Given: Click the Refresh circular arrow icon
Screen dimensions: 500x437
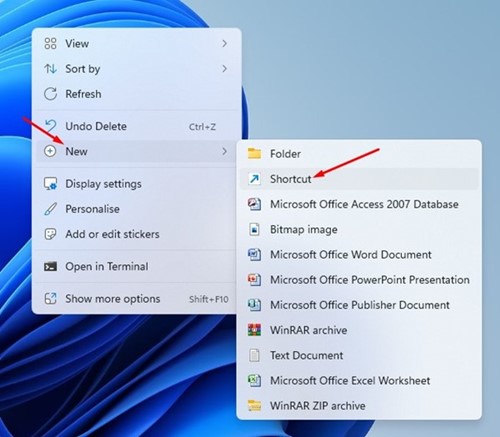Looking at the screenshot, I should pos(50,94).
